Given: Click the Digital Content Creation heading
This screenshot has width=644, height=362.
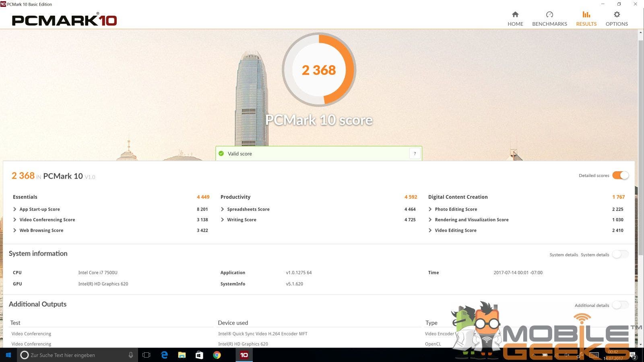Looking at the screenshot, I should pyautogui.click(x=458, y=197).
